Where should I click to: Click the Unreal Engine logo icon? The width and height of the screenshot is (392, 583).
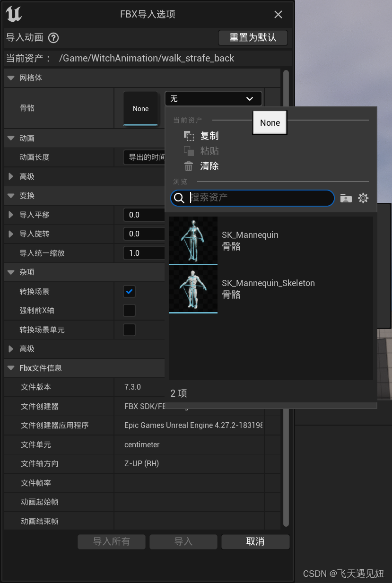(14, 14)
